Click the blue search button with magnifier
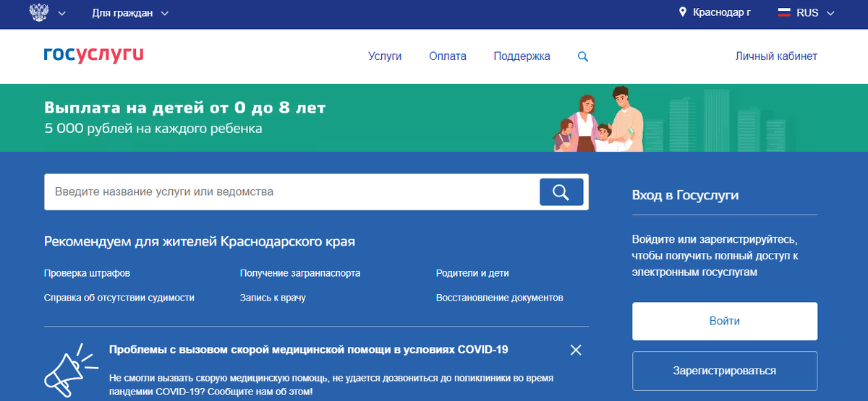 point(561,192)
